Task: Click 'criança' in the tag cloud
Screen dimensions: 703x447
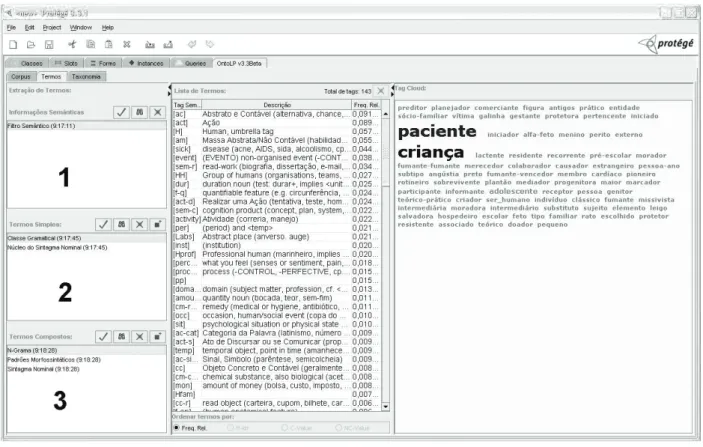Action: pos(431,152)
